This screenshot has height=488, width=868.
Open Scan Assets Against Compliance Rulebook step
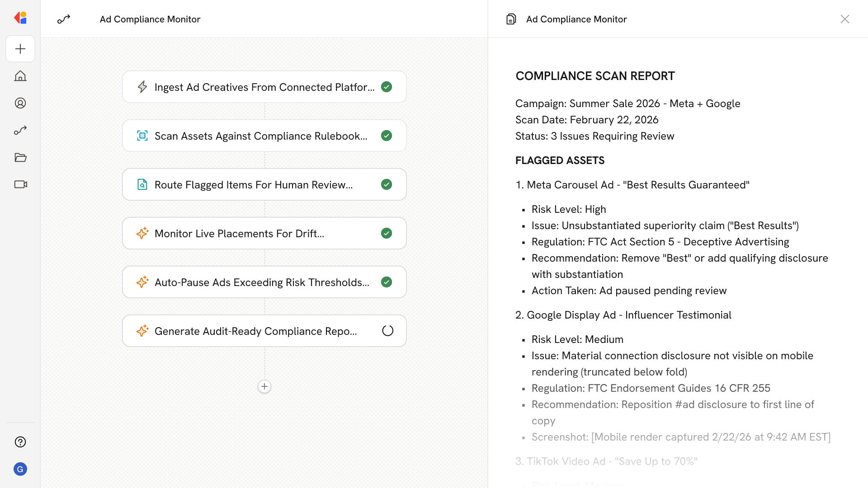pos(264,136)
